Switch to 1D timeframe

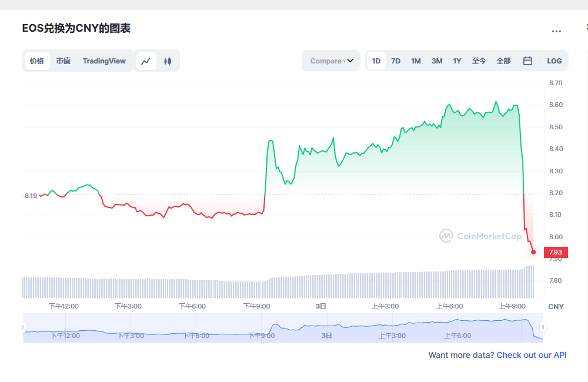pyautogui.click(x=376, y=61)
